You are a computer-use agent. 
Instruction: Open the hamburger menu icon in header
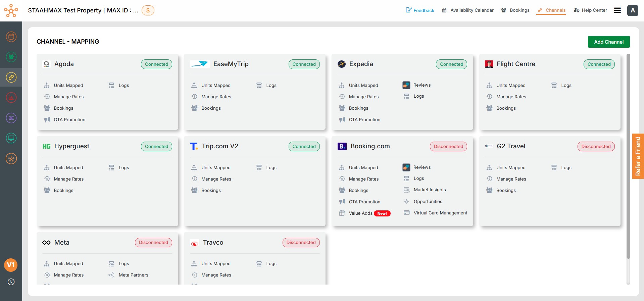pyautogui.click(x=617, y=10)
